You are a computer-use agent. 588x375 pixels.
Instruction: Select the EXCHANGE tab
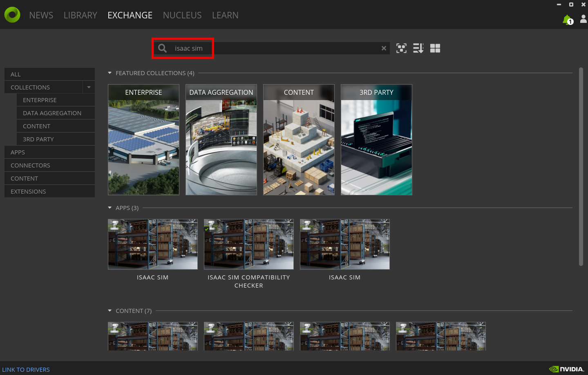click(x=130, y=15)
